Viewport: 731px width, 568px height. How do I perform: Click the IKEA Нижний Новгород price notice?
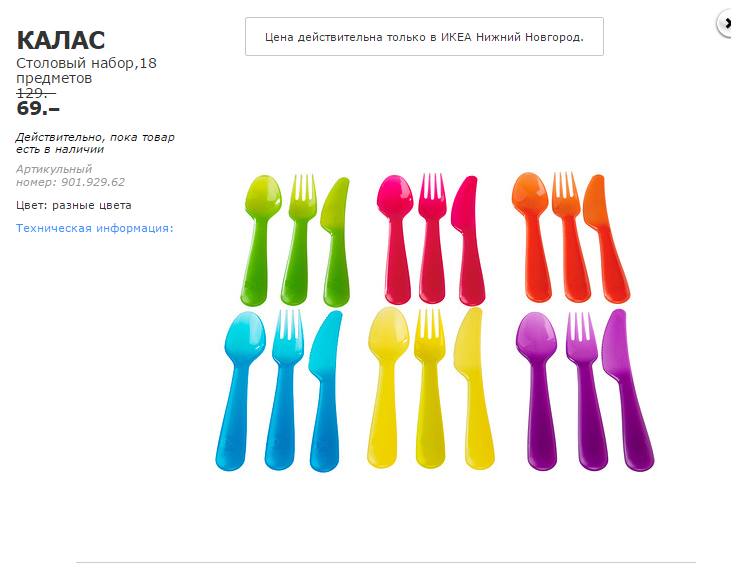click(424, 36)
